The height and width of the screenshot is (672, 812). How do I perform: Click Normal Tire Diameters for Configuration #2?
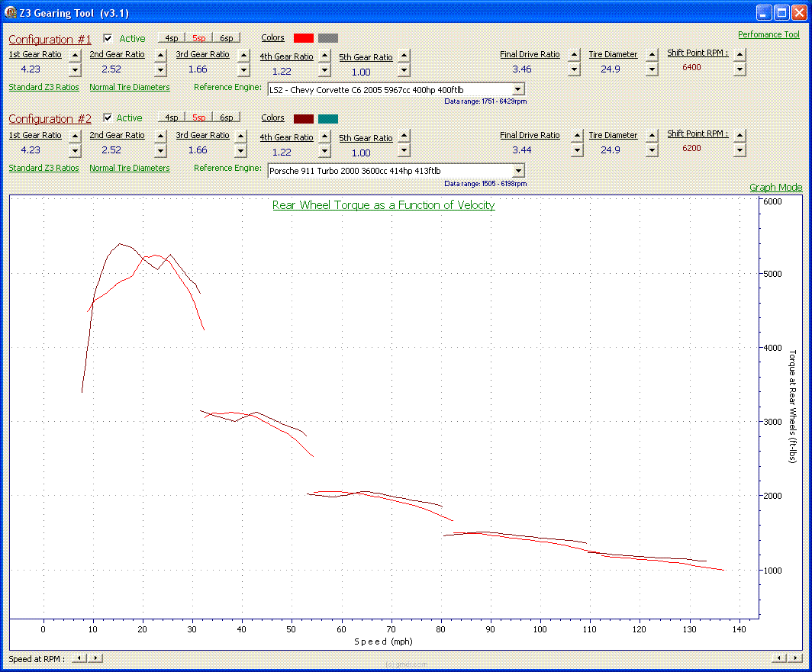pyautogui.click(x=129, y=168)
